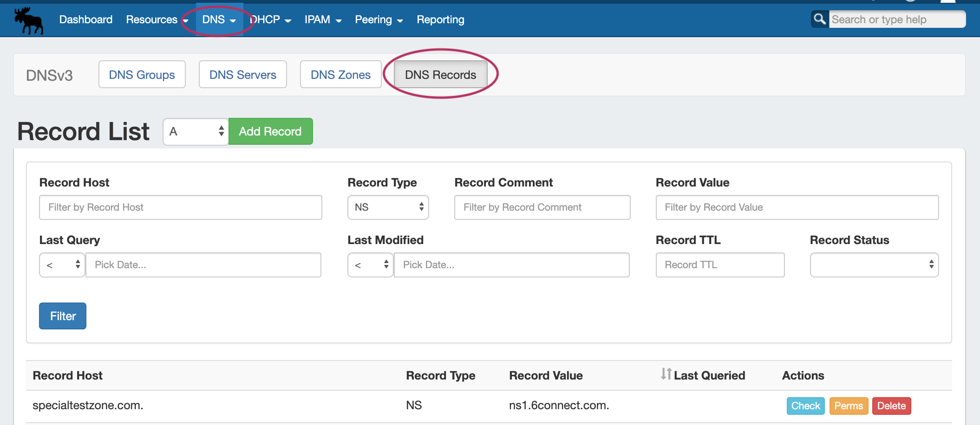Change the Last Query comparison operator

click(x=62, y=265)
